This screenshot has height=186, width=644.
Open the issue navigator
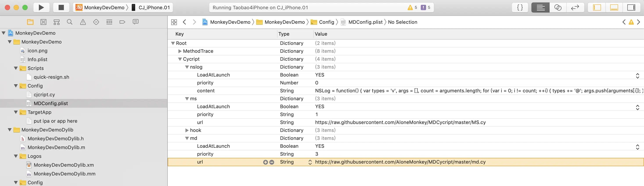click(83, 22)
